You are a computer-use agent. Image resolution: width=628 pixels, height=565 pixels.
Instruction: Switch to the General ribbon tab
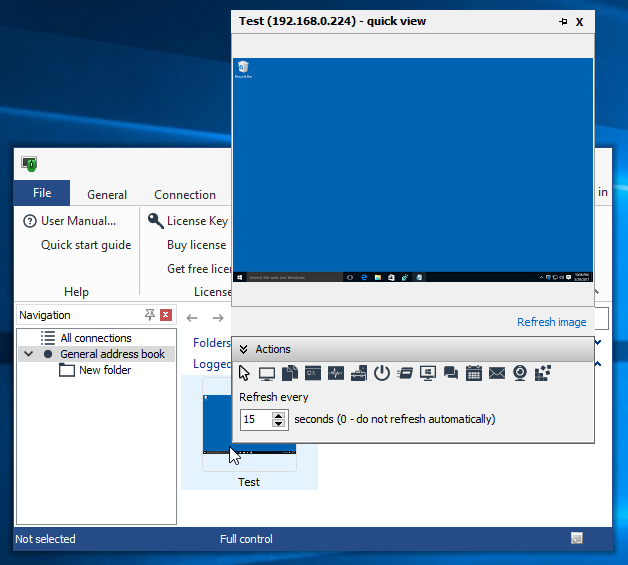107,195
